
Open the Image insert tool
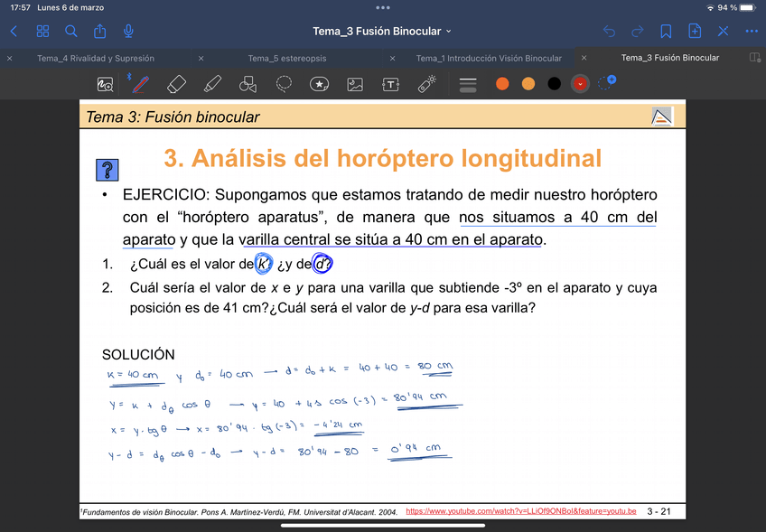click(x=355, y=84)
